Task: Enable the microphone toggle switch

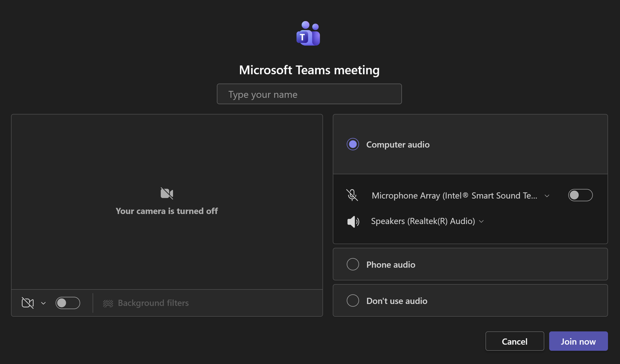Action: point(580,195)
